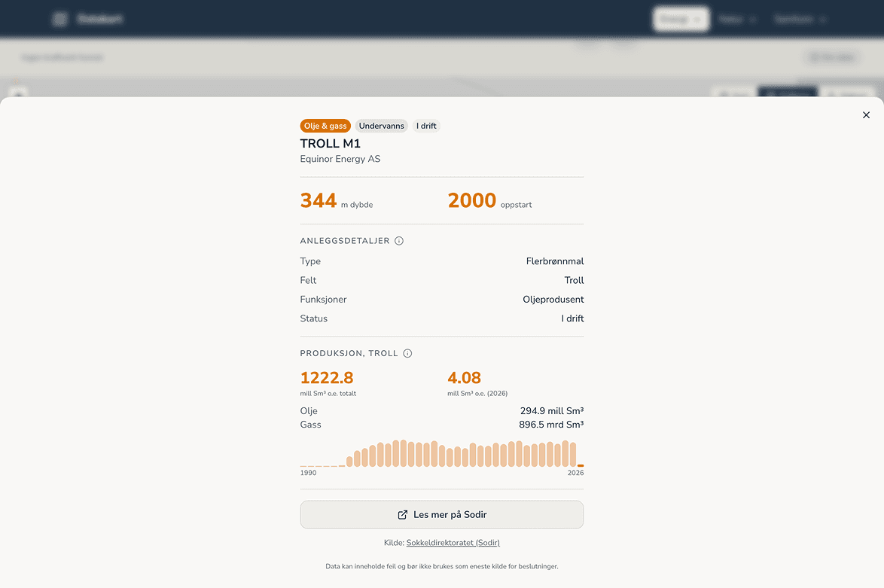Click the Equinor Energy AS operator name
Screen dimensions: 884x588
point(340,159)
